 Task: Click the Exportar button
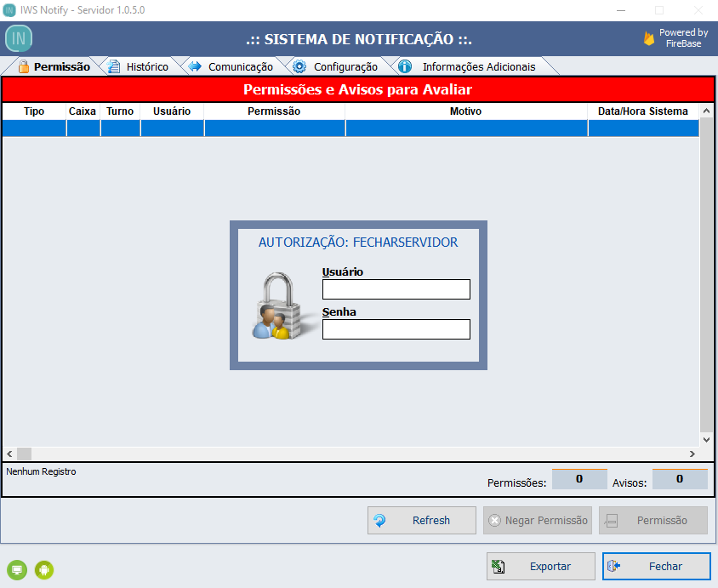(x=540, y=566)
